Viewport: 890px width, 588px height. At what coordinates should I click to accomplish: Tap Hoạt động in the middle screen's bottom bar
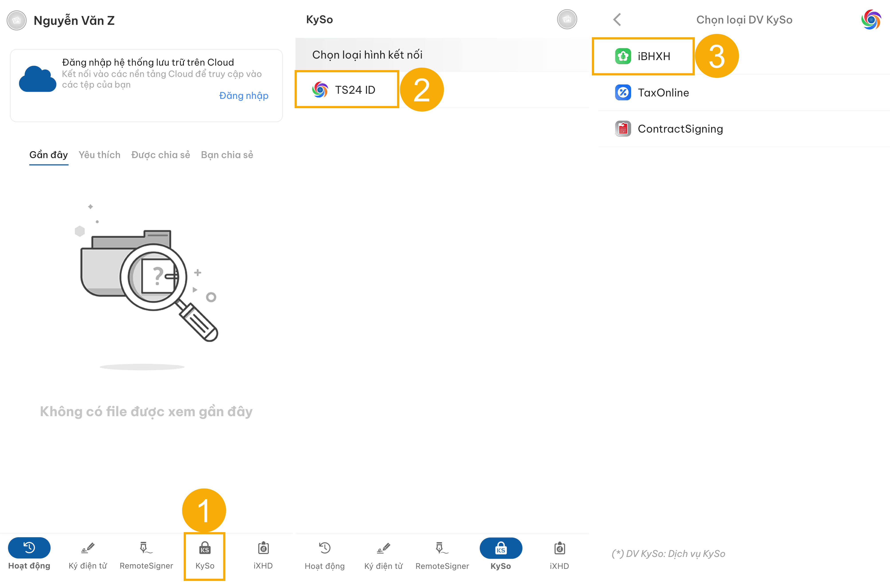tap(325, 555)
